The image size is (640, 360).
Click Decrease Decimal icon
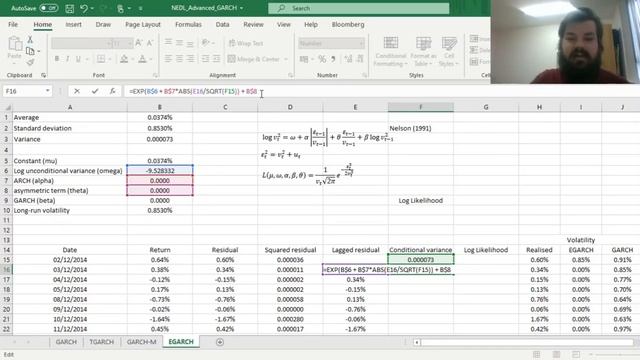click(x=360, y=59)
